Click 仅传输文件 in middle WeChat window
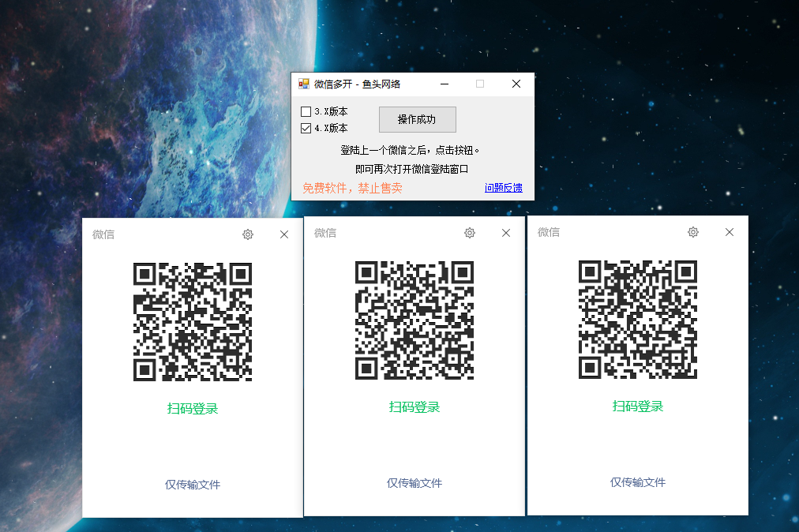 (415, 483)
